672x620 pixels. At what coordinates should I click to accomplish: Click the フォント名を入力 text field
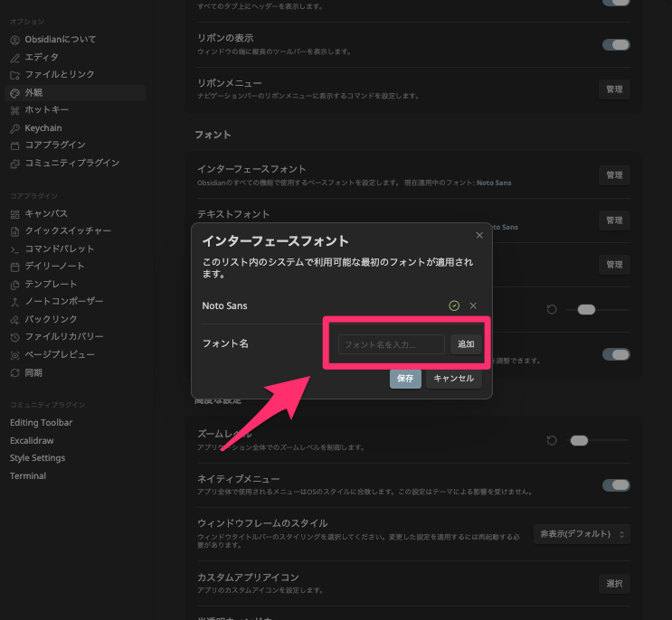point(392,344)
